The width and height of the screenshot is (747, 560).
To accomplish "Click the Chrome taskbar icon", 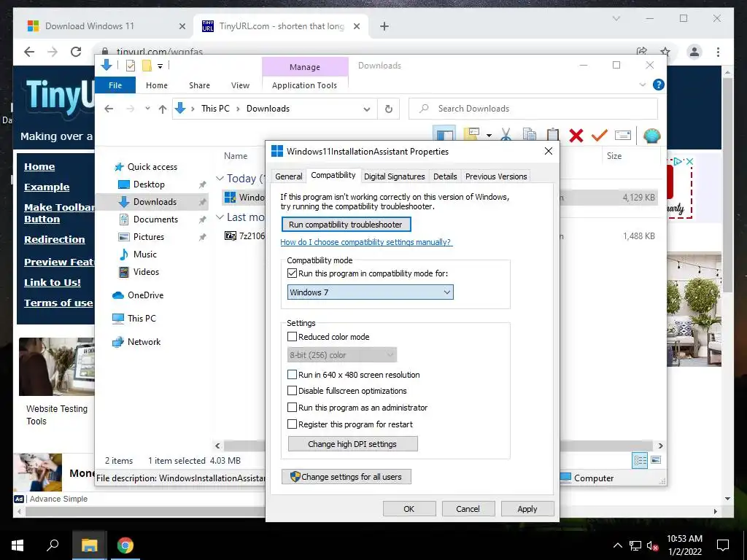I will click(x=125, y=545).
